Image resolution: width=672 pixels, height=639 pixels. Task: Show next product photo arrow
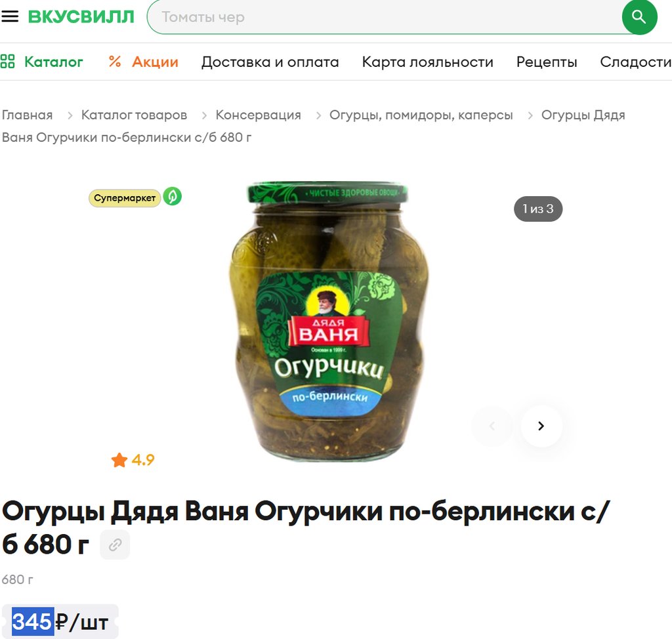coord(541,426)
